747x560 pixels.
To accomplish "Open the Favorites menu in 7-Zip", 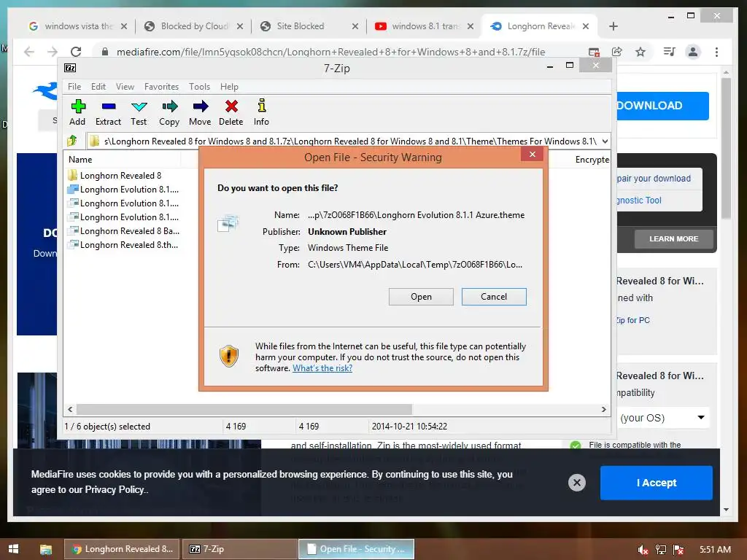I will pos(161,87).
